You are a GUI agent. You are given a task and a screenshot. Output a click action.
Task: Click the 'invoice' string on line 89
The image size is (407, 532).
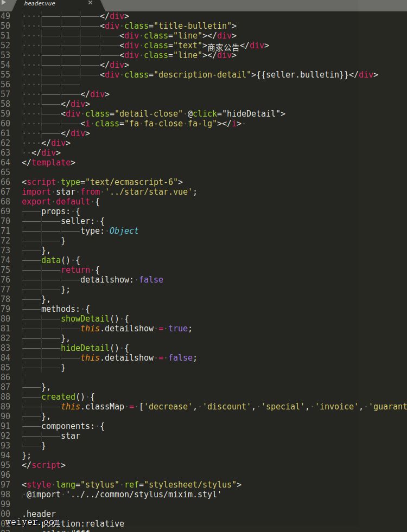337,407
